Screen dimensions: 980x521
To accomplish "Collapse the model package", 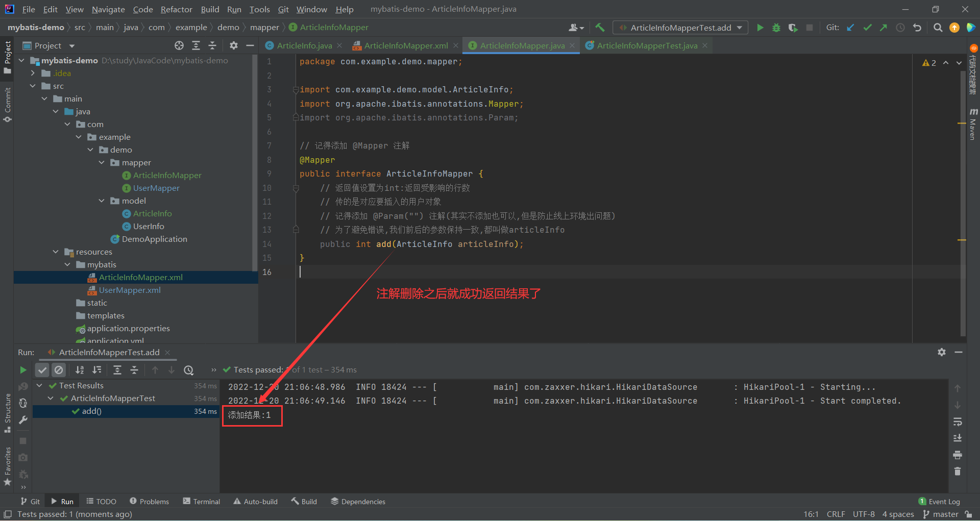I will pos(102,201).
